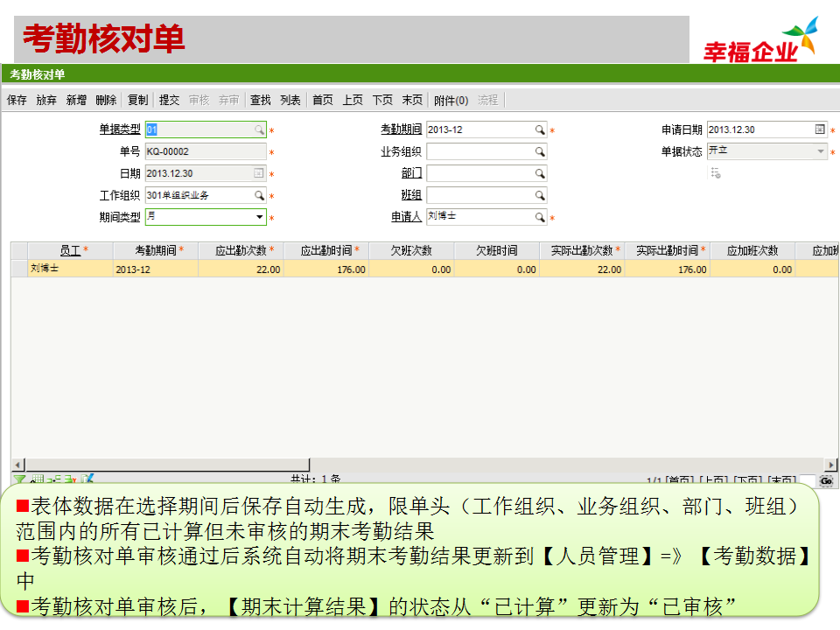Click the magnifier icon in 申请人 field
Screen dimensions: 840x630
540,217
